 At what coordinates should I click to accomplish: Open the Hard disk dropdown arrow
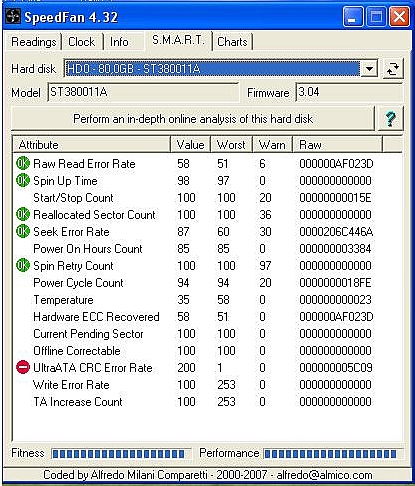coord(369,69)
